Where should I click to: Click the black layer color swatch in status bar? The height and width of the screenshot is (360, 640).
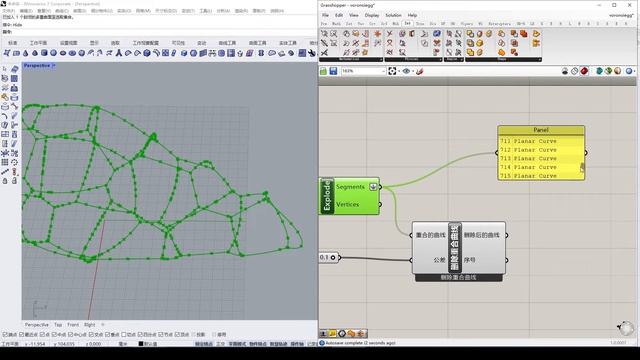coord(141,344)
